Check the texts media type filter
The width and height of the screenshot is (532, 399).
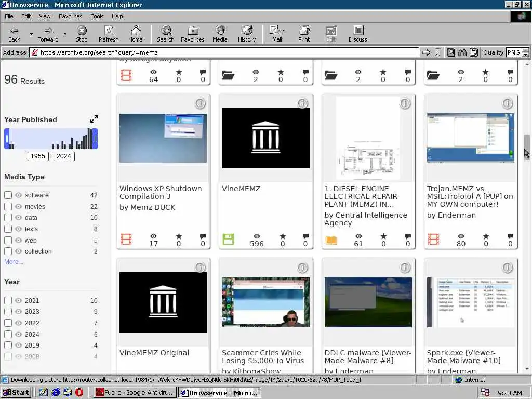tap(8, 229)
